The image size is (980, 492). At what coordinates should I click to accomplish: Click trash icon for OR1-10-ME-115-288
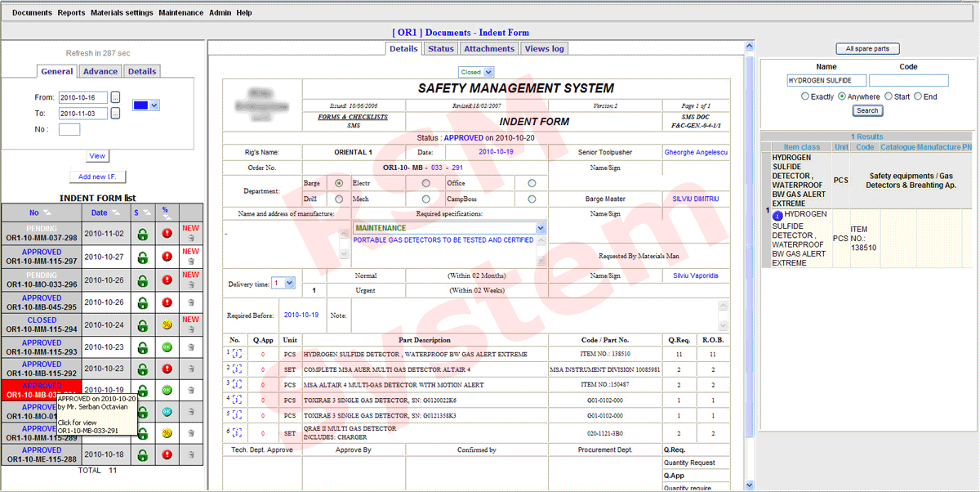coord(190,454)
